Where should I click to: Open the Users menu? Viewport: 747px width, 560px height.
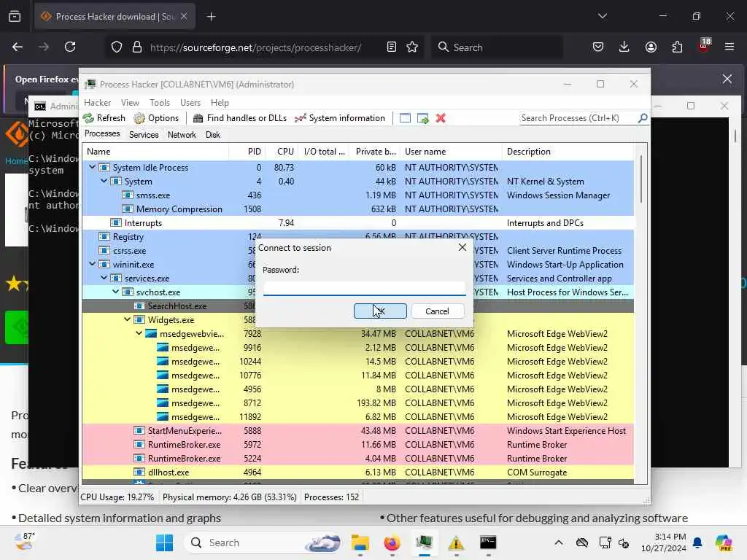190,103
